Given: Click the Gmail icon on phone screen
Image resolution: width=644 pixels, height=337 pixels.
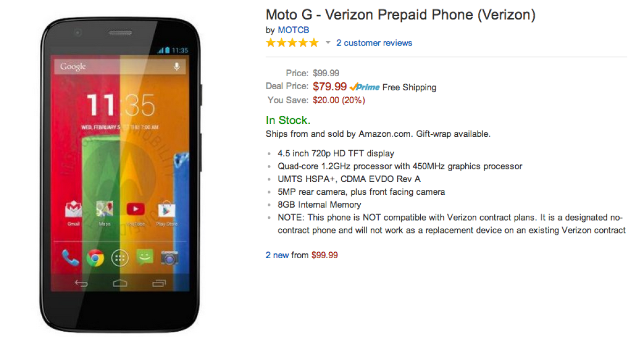Looking at the screenshot, I should (74, 210).
